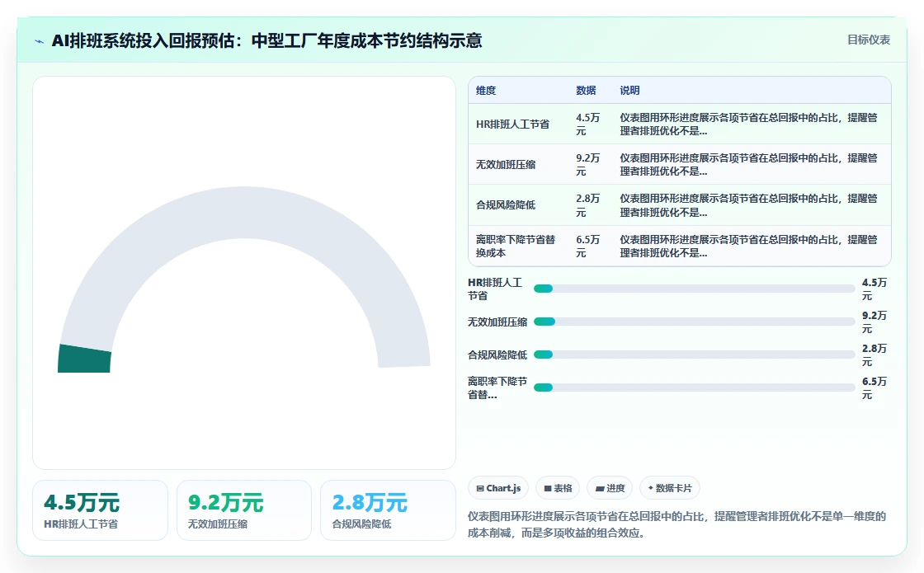
Task: Select the Chart.js tag chip
Action: 498,488
